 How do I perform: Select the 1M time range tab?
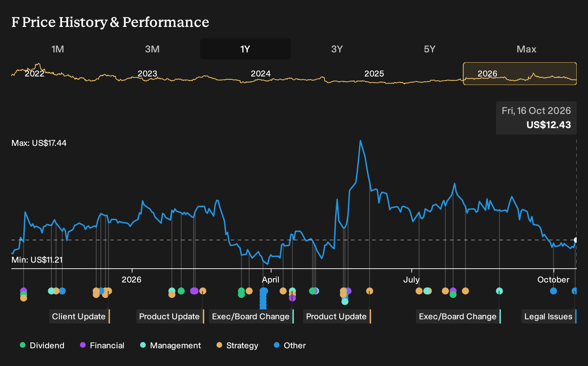[58, 49]
